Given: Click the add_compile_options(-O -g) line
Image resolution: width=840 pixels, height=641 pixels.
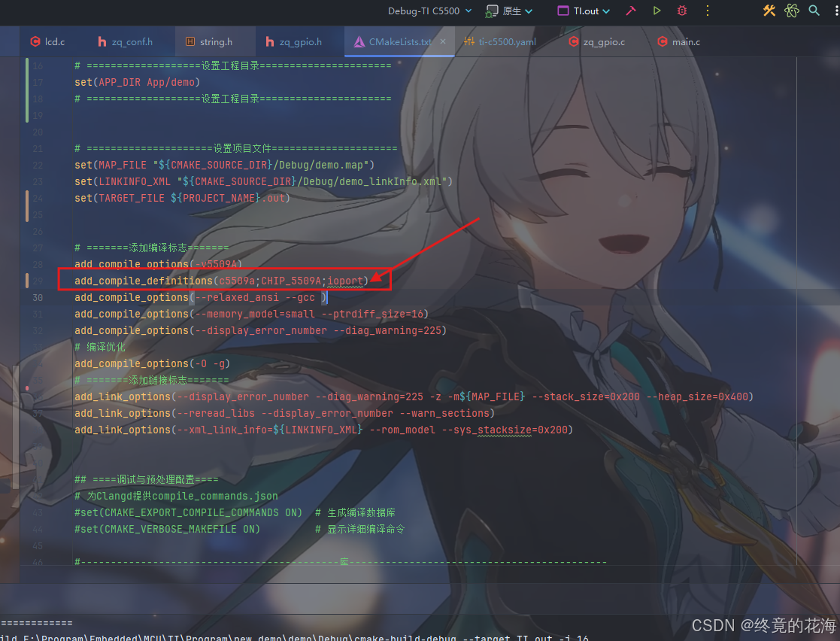Looking at the screenshot, I should 152,363.
